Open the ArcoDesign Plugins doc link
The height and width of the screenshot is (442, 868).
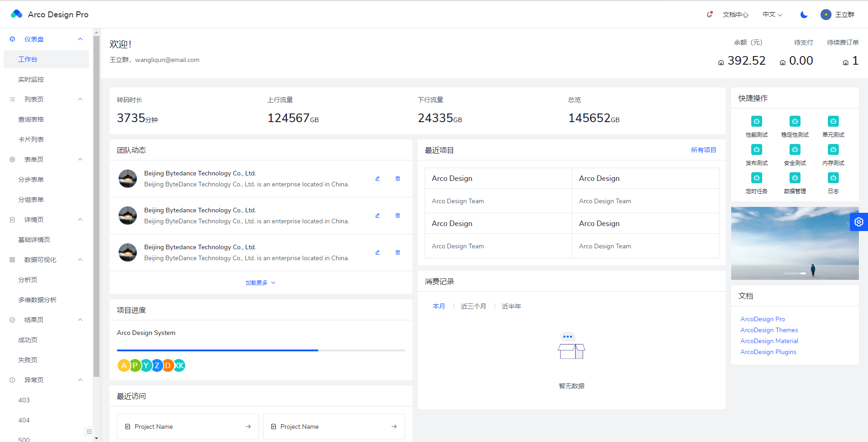(x=768, y=352)
